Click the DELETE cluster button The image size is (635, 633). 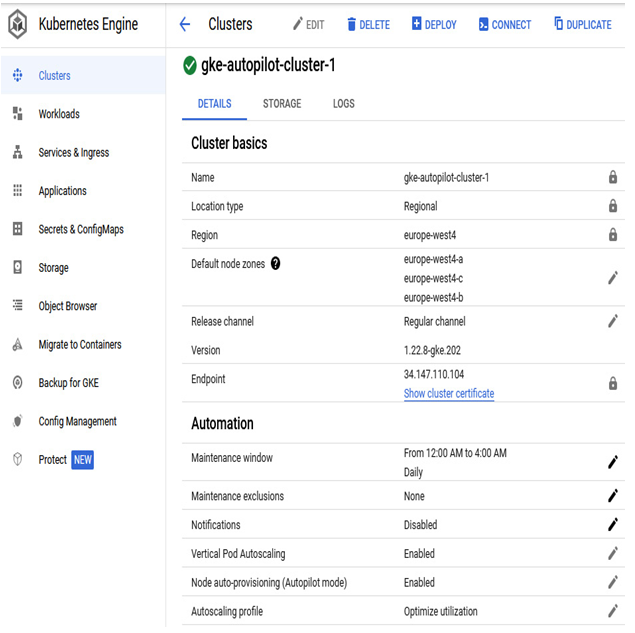(x=369, y=25)
